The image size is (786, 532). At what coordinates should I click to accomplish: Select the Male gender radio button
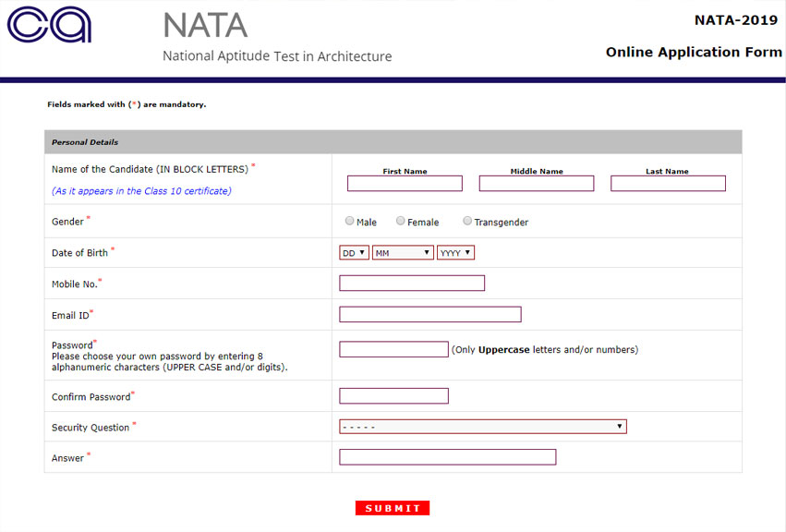coord(349,221)
